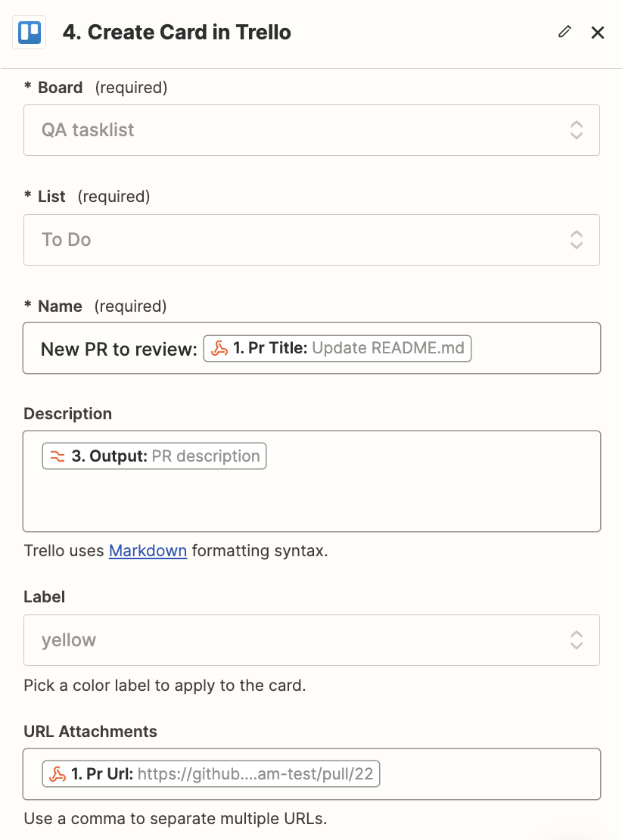Viewport: 622px width, 840px height.
Task: Click the Trello app icon in header
Action: click(30, 33)
